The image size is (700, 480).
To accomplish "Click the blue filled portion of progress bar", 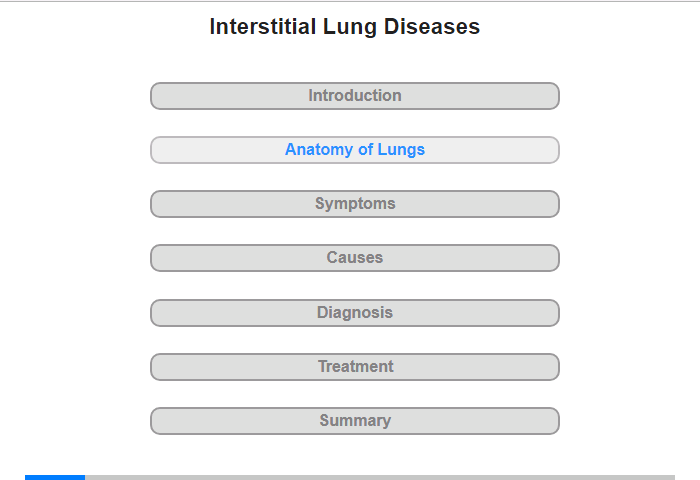I will pos(55,478).
